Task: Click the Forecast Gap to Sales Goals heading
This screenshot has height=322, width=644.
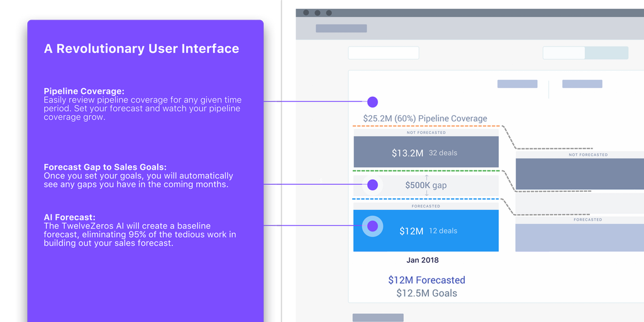Action: pos(105,167)
